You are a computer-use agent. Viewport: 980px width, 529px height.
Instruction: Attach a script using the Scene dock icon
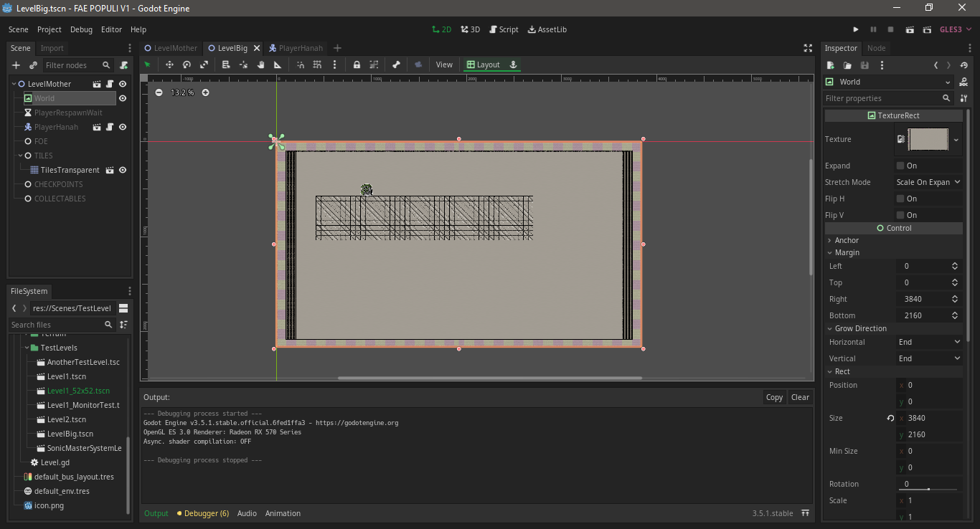[123, 65]
